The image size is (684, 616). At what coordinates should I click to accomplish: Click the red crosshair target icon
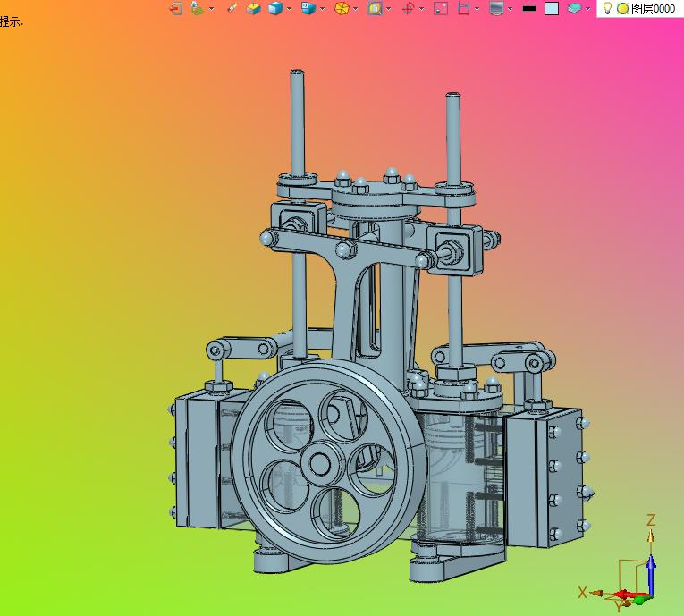tap(408, 8)
